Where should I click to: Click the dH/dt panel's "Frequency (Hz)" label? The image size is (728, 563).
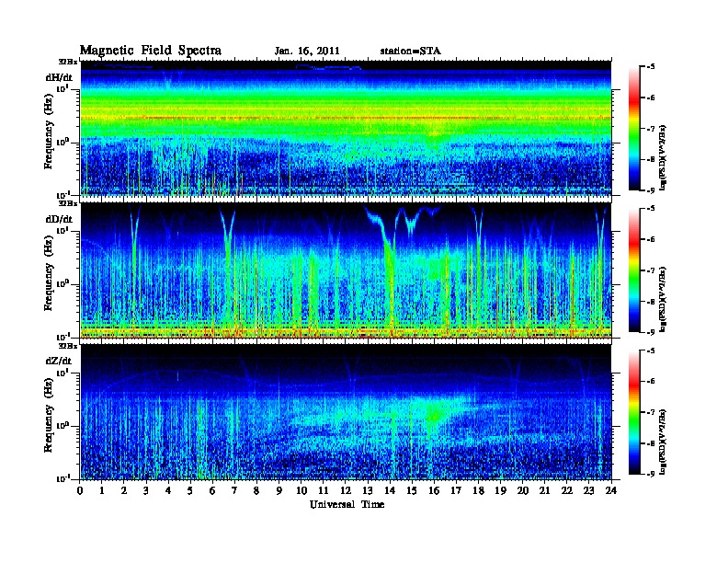point(49,132)
